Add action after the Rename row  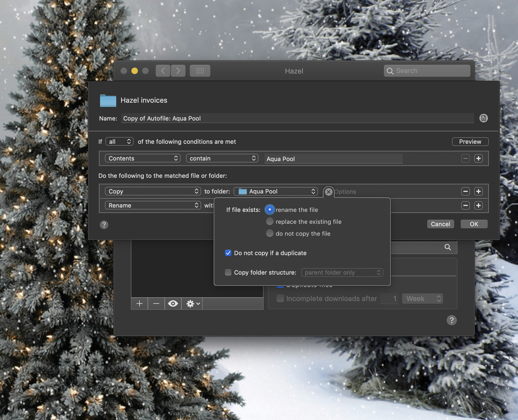tap(478, 205)
